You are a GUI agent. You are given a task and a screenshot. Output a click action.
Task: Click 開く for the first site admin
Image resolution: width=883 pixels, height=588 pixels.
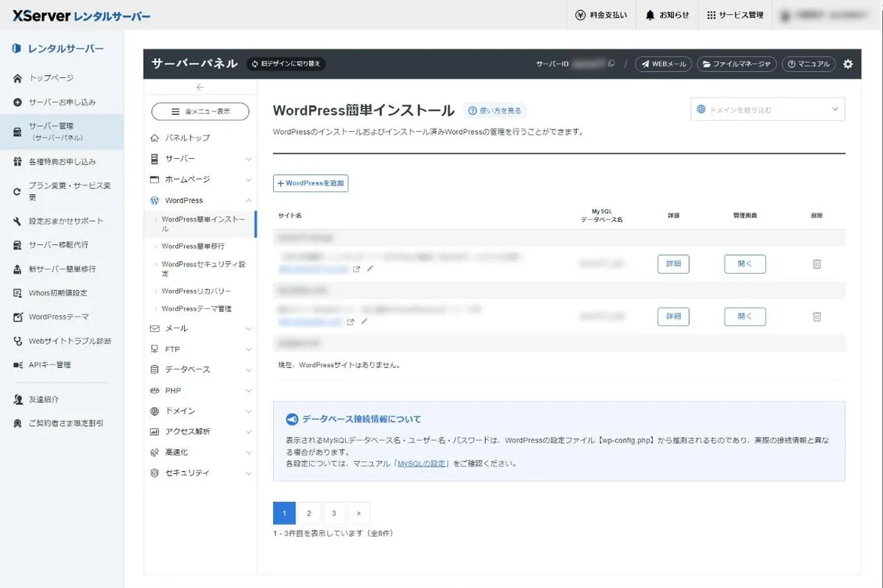click(745, 263)
